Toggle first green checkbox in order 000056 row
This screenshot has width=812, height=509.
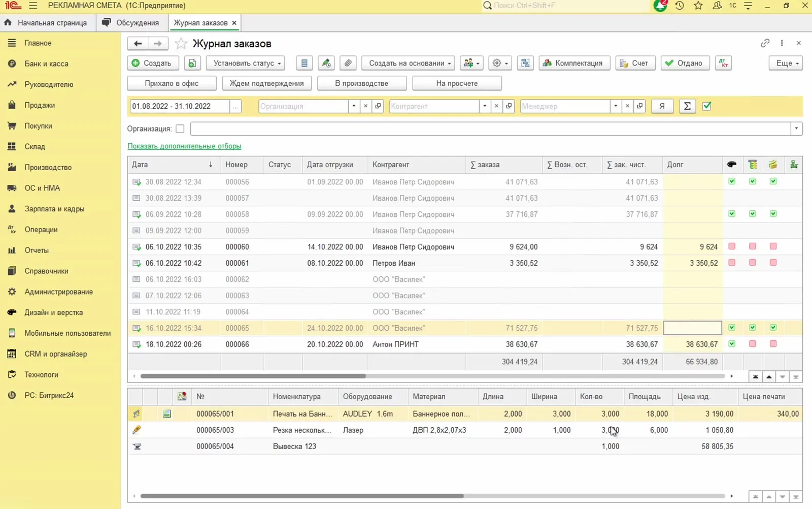pos(732,181)
